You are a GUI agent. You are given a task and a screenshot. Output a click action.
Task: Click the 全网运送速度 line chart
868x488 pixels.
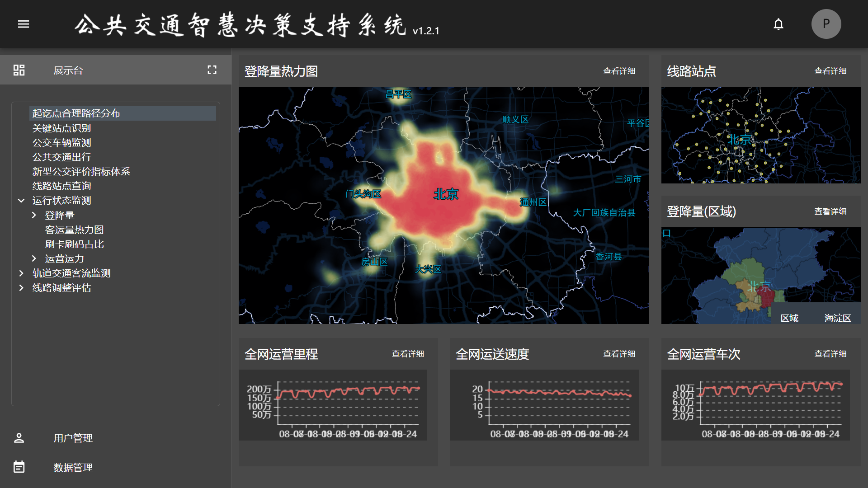click(544, 405)
